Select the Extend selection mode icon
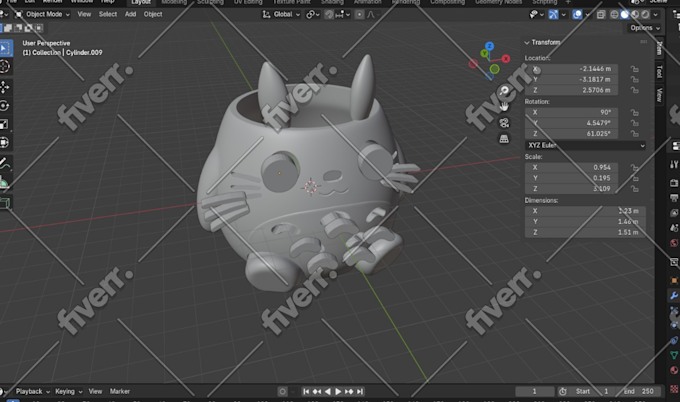The width and height of the screenshot is (680, 402). 8,28
